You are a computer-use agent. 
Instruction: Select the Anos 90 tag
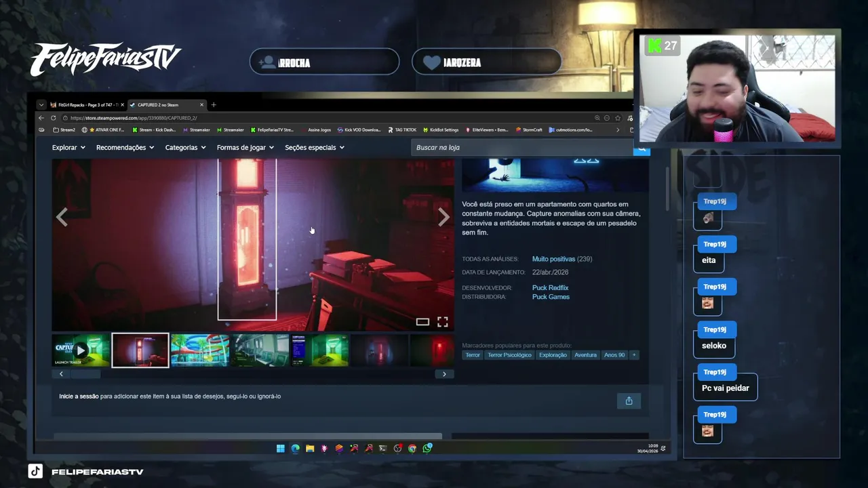614,355
